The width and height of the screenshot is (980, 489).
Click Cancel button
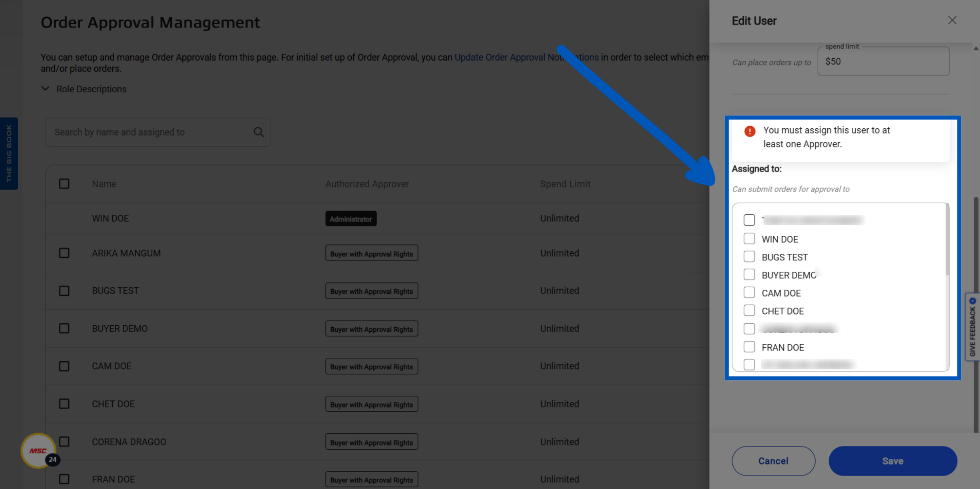[x=773, y=461]
